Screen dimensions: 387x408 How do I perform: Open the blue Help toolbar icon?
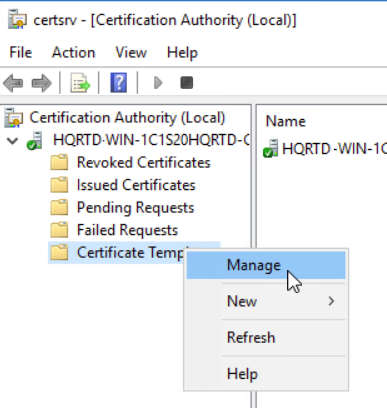tap(119, 83)
